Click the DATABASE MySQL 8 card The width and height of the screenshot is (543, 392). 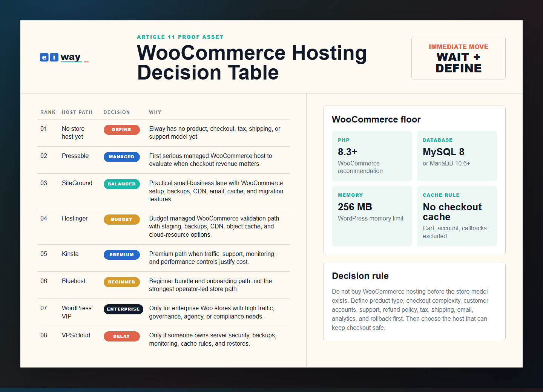pyautogui.click(x=457, y=156)
